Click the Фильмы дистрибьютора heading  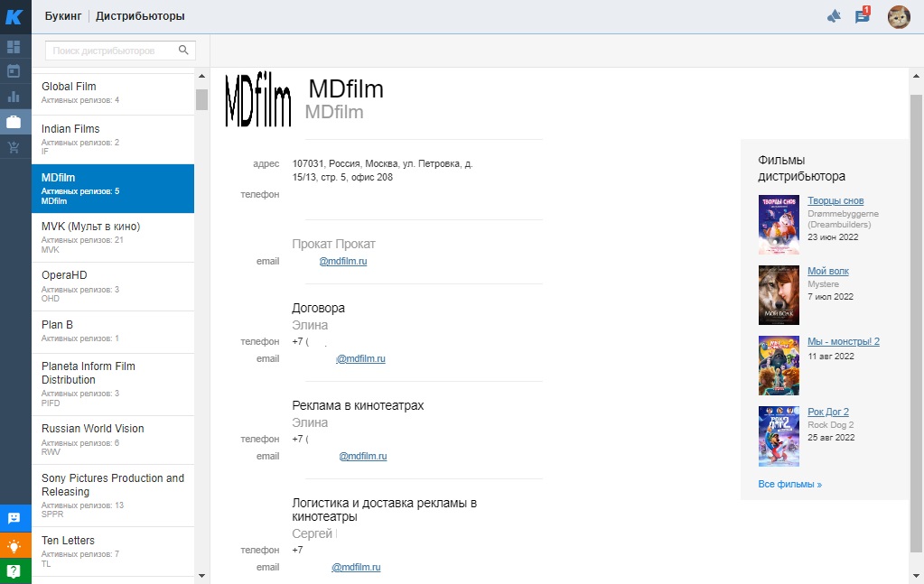click(801, 168)
